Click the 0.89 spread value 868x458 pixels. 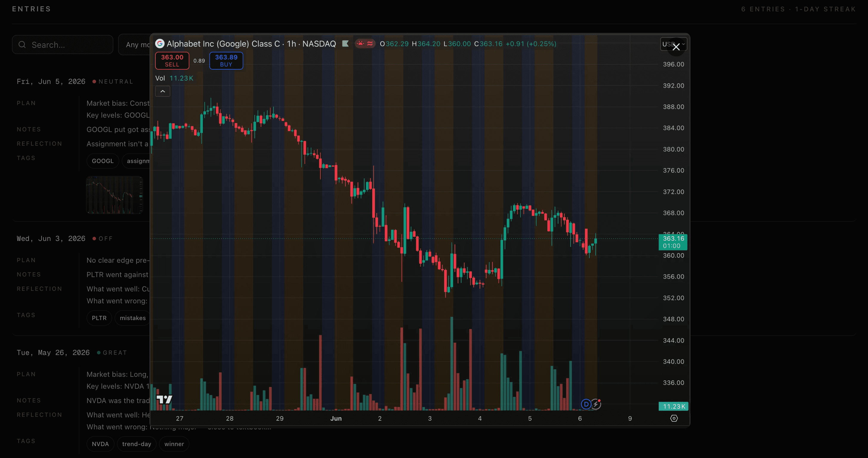click(199, 61)
